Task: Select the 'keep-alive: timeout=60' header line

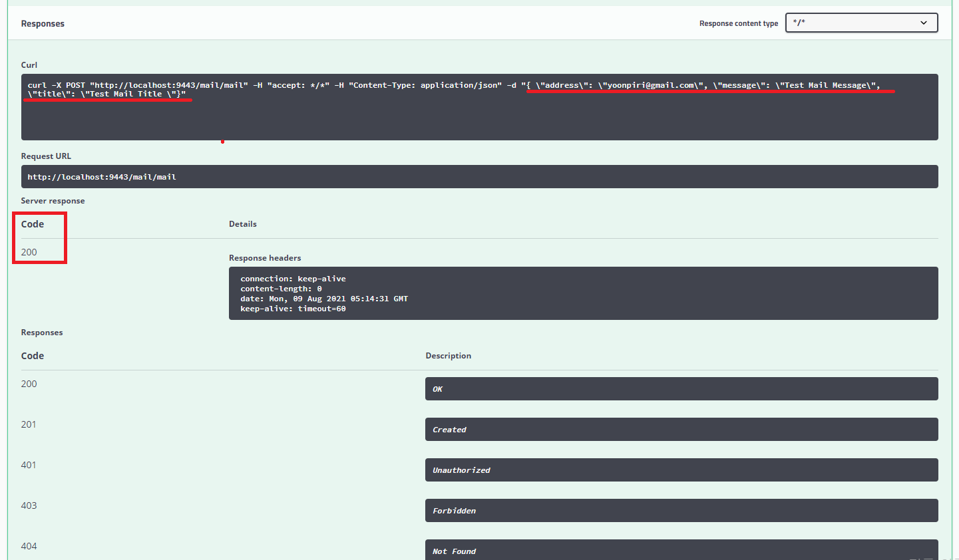Action: click(293, 309)
